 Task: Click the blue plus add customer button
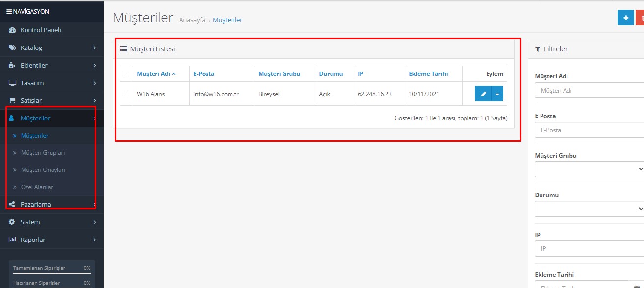click(x=625, y=18)
